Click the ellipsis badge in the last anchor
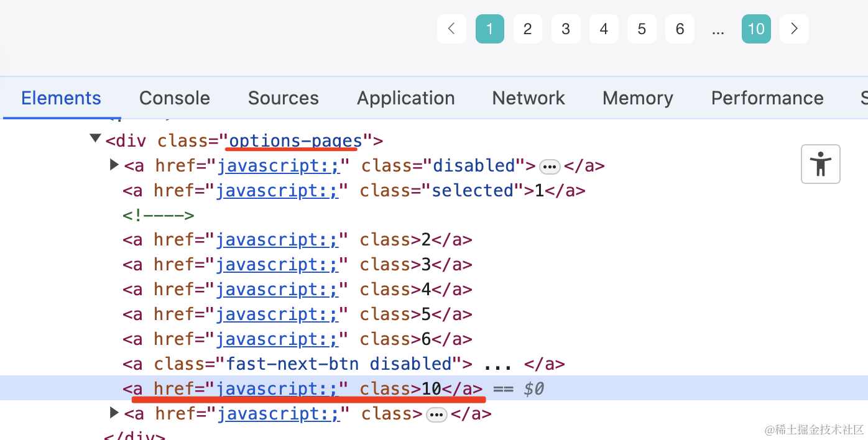Image resolution: width=868 pixels, height=440 pixels. (436, 415)
